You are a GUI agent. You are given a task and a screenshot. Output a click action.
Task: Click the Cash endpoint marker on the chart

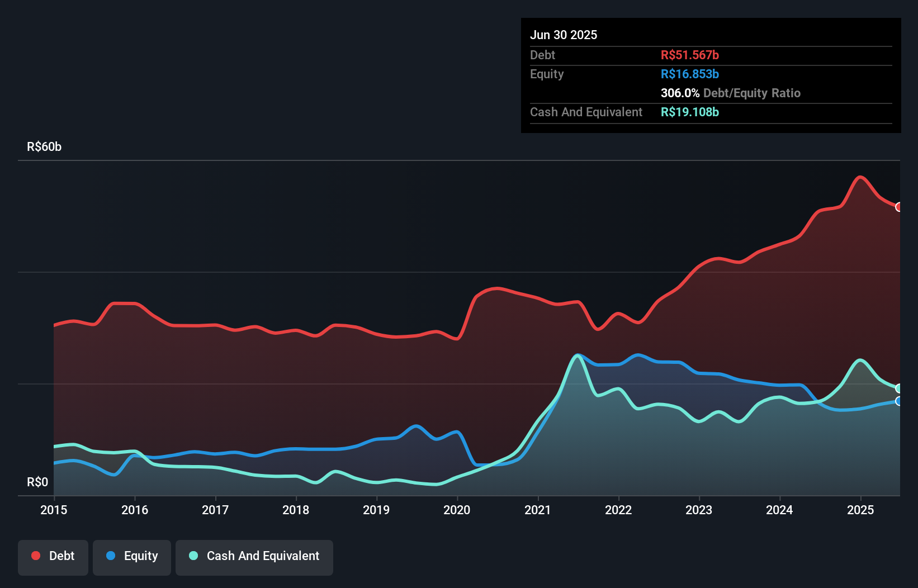point(899,387)
